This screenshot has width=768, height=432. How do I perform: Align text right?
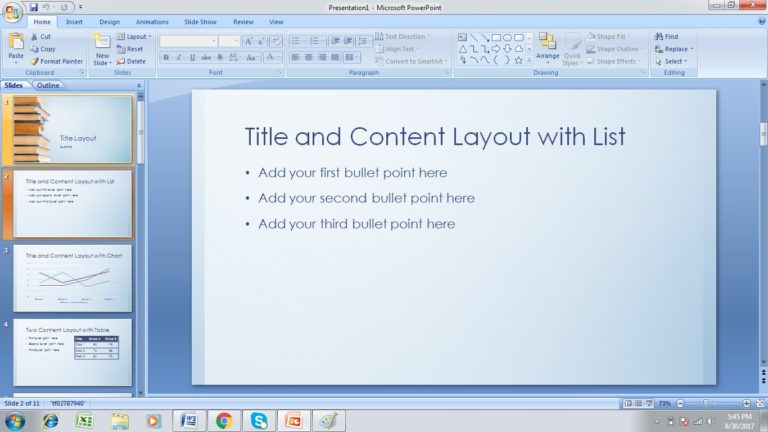point(322,57)
